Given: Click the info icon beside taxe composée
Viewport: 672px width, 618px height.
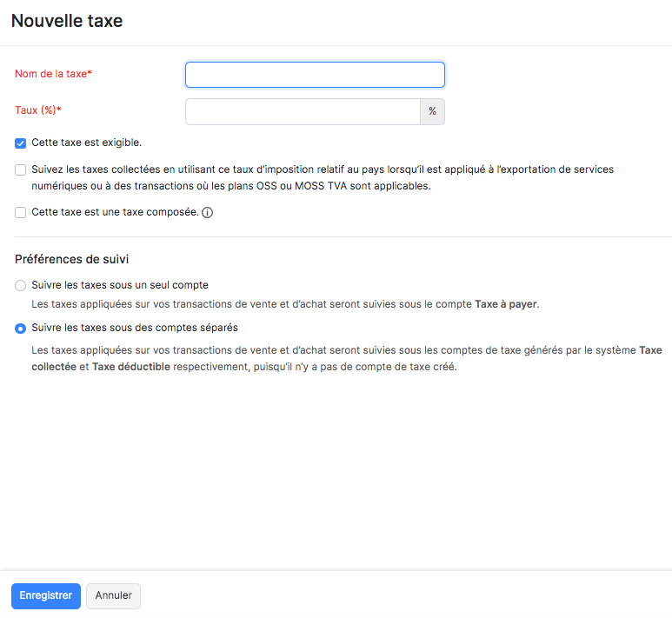Looking at the screenshot, I should 208,213.
